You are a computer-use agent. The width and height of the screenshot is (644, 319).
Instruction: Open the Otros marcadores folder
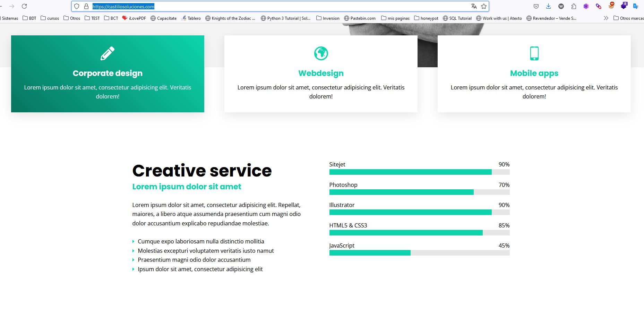coord(628,18)
